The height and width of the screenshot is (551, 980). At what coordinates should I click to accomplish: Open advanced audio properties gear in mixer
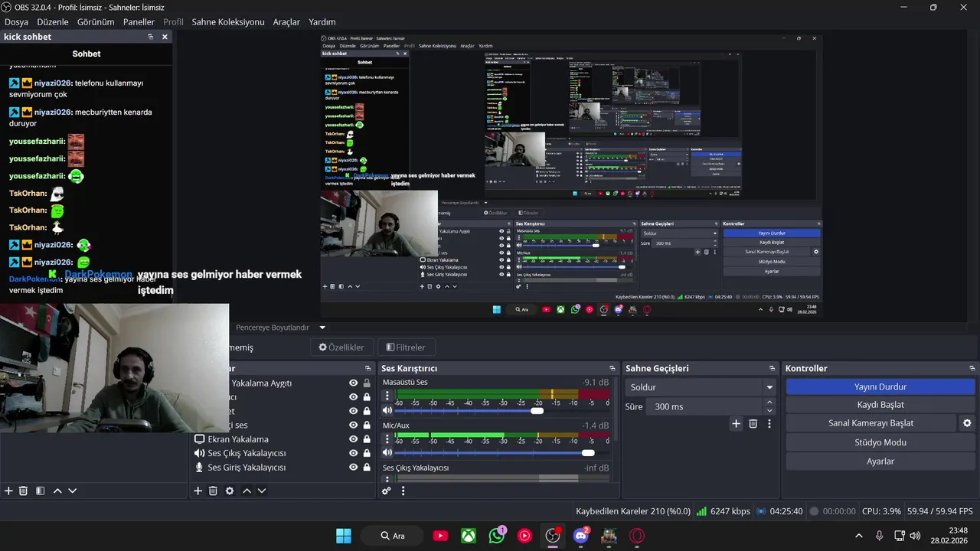coord(387,491)
